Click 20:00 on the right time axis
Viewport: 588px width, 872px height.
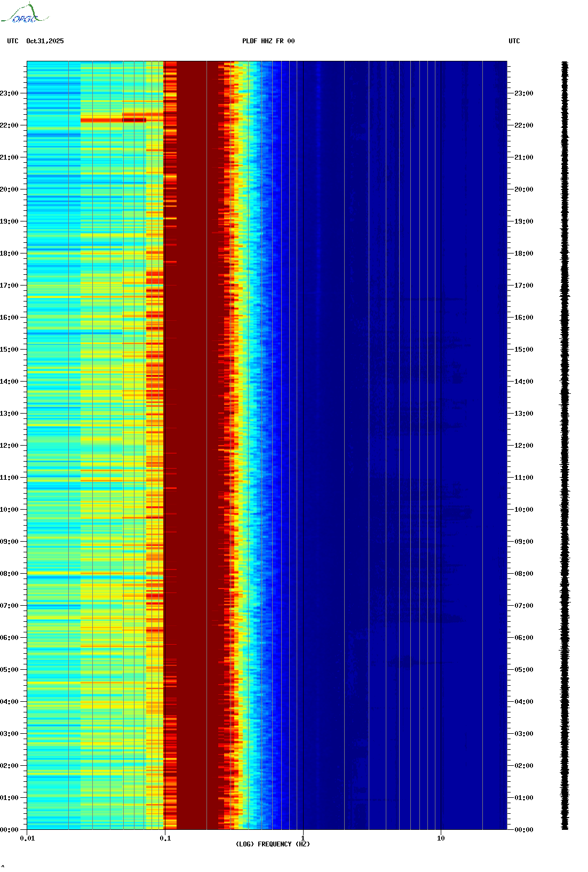(x=524, y=189)
